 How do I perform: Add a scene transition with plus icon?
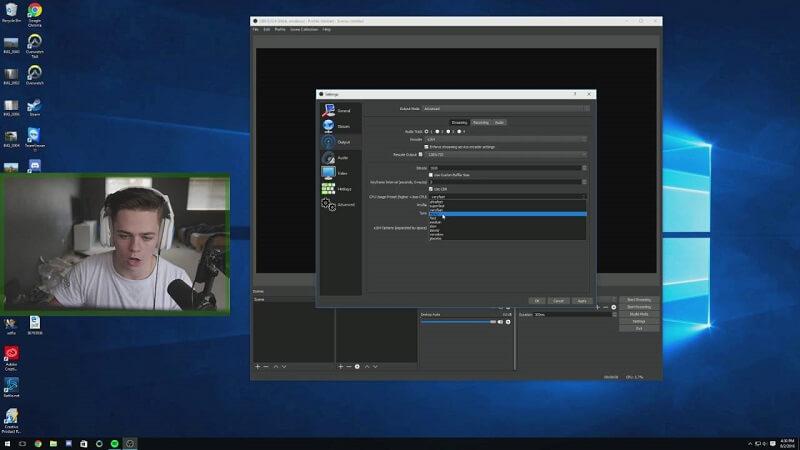pos(598,307)
